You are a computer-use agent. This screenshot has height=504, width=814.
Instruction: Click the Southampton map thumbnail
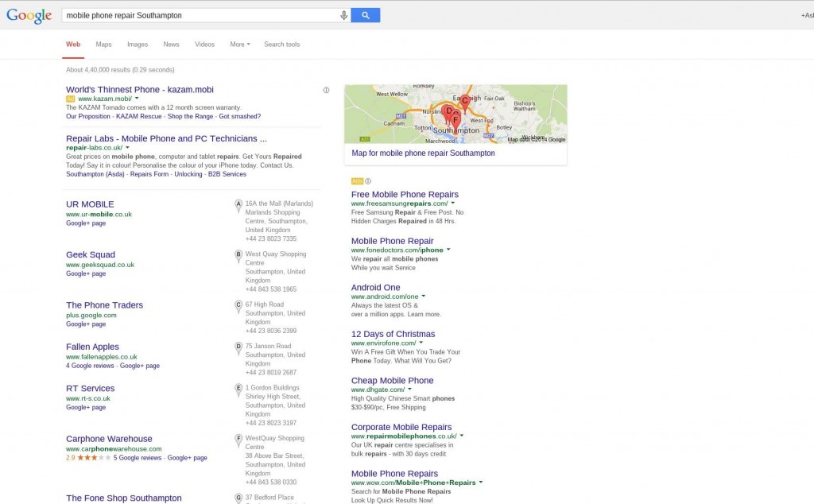[x=455, y=114]
